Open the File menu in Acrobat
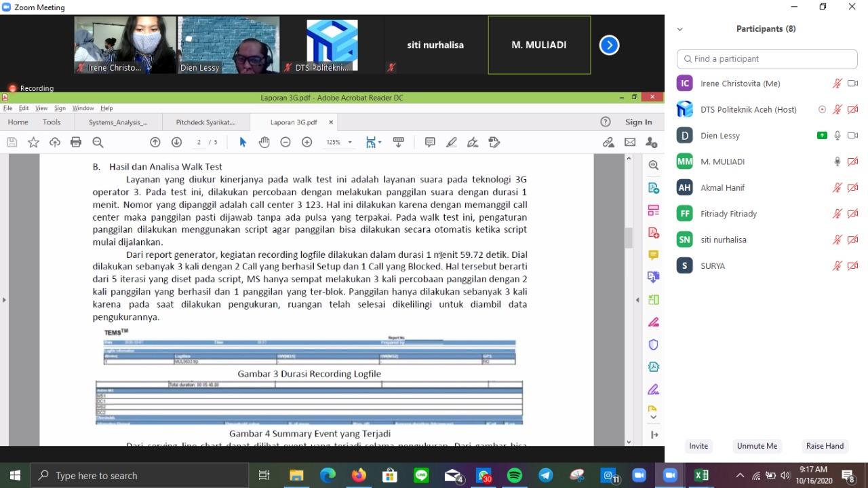Image resolution: width=868 pixels, height=488 pixels. pyautogui.click(x=7, y=108)
